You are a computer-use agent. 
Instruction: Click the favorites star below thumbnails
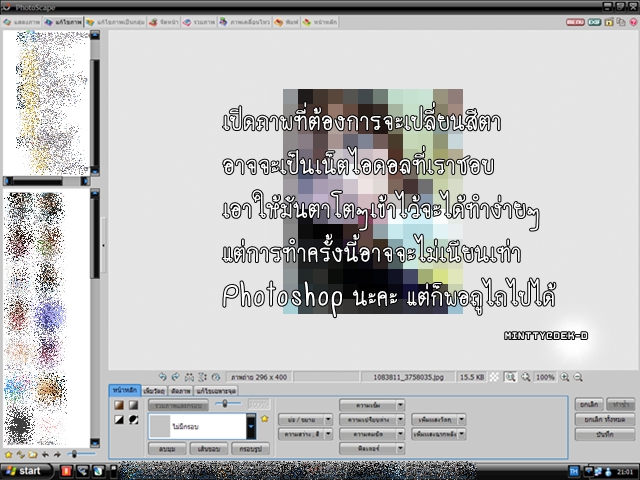click(8, 454)
